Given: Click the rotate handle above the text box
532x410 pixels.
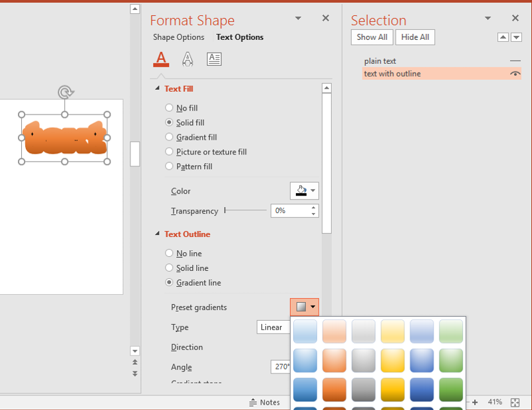Looking at the screenshot, I should pyautogui.click(x=65, y=92).
